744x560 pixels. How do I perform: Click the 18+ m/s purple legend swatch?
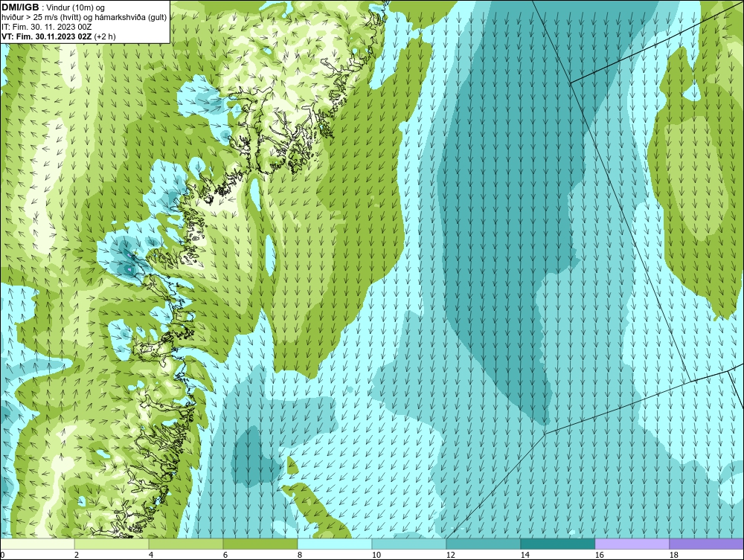pyautogui.click(x=706, y=544)
